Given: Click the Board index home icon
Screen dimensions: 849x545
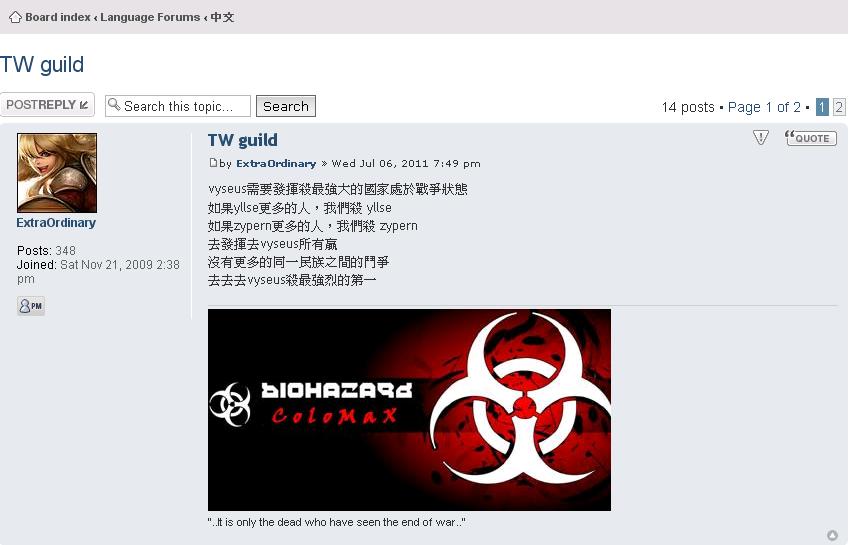Looking at the screenshot, I should pos(15,17).
